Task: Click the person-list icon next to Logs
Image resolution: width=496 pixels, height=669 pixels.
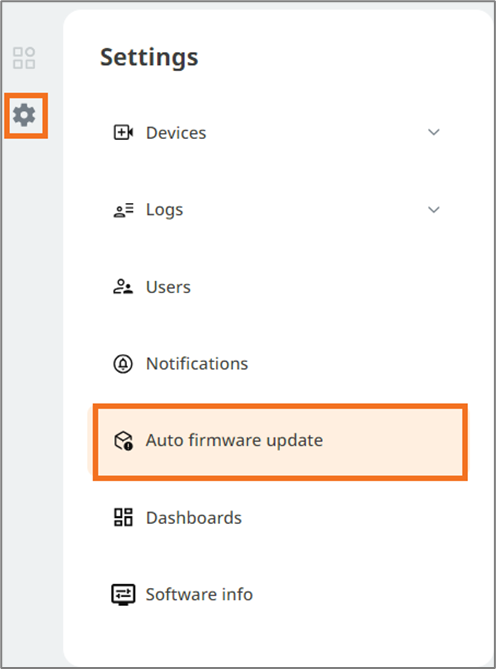Action: [123, 210]
